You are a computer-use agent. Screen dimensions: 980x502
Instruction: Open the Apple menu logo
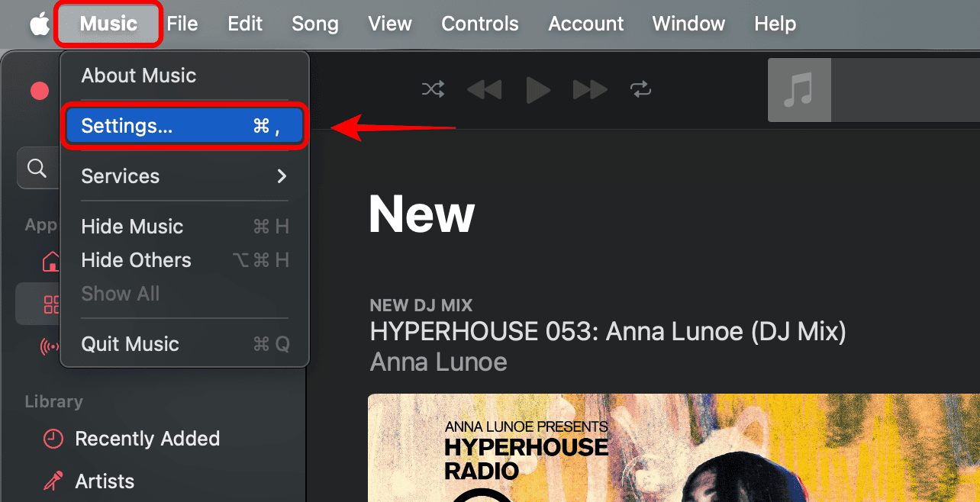(38, 24)
